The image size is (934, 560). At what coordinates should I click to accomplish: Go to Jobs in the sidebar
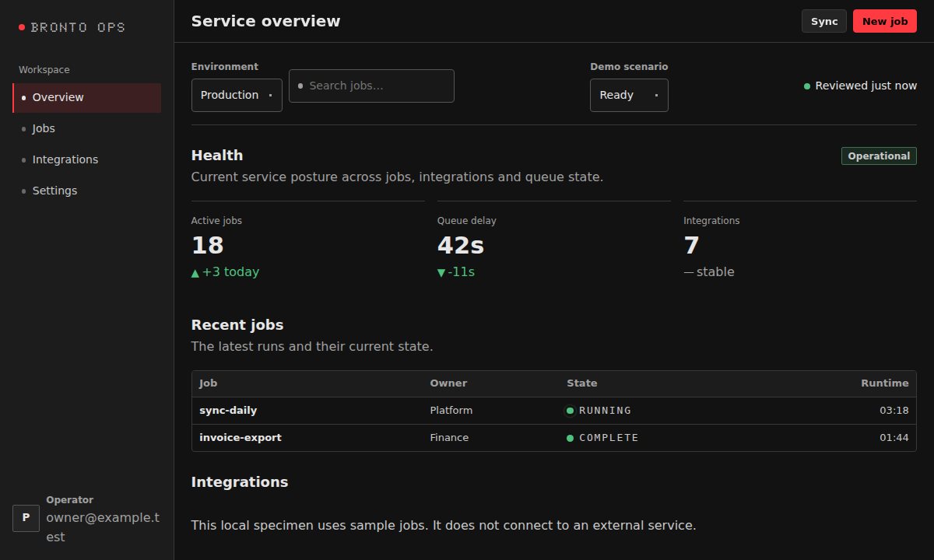pyautogui.click(x=87, y=128)
